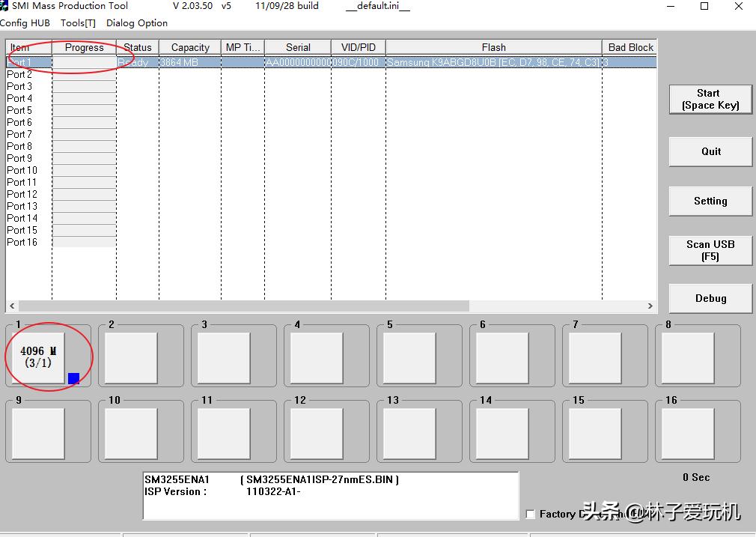Click the blue status square of slot 1
The width and height of the screenshot is (756, 537).
pyautogui.click(x=74, y=378)
